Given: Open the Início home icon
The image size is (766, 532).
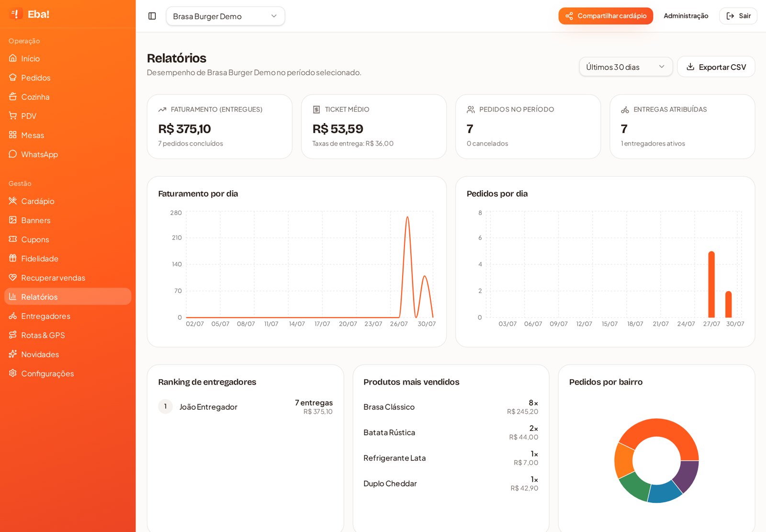Looking at the screenshot, I should pos(13,58).
